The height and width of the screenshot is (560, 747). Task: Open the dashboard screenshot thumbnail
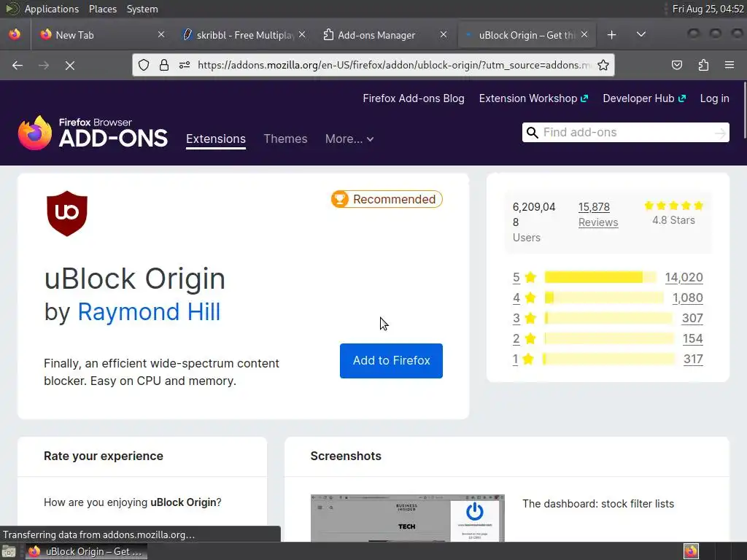pos(407,518)
